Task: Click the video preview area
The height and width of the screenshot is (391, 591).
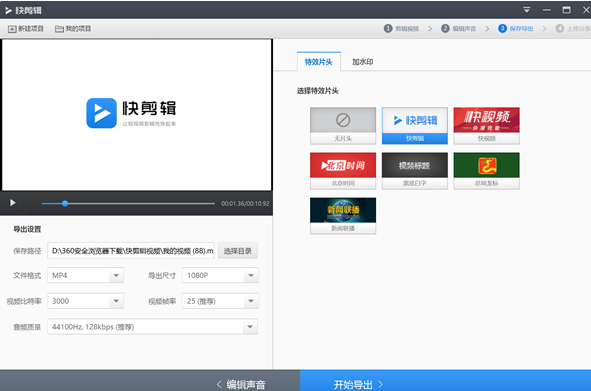Action: (137, 115)
